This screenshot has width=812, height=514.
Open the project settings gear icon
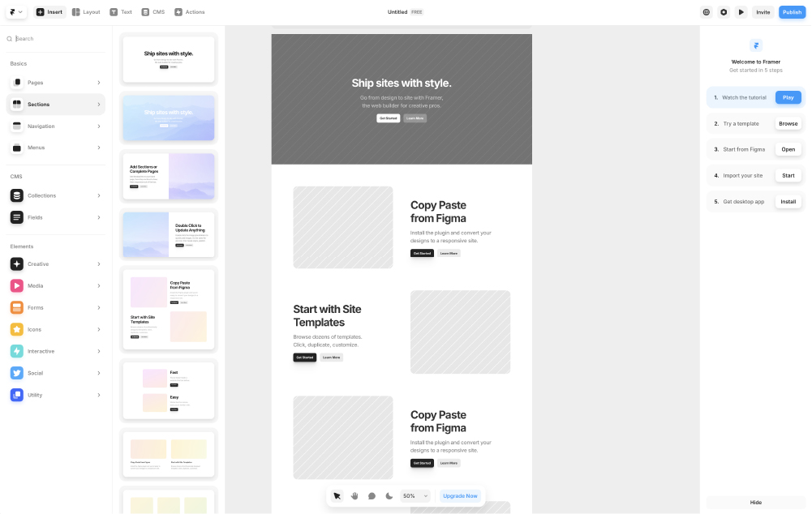[x=724, y=12]
